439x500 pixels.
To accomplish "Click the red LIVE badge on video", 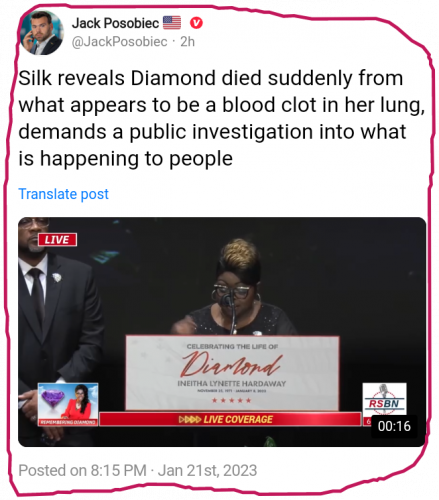I will click(57, 240).
